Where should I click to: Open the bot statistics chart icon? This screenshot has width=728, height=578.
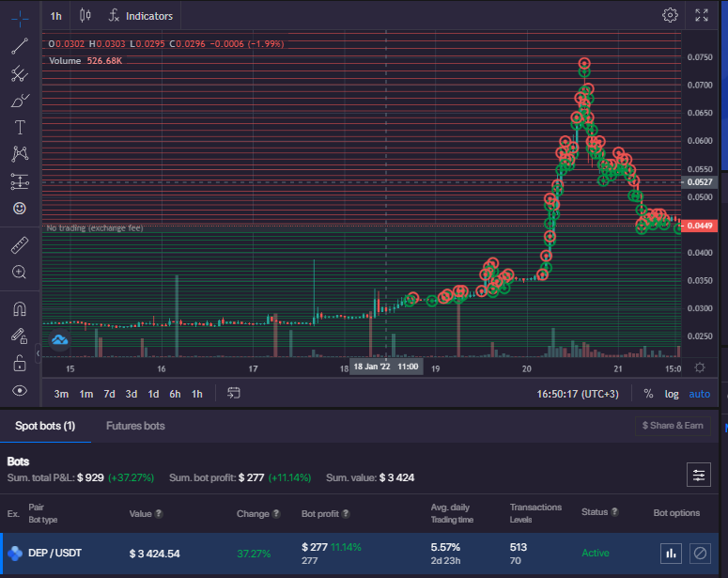pos(671,554)
